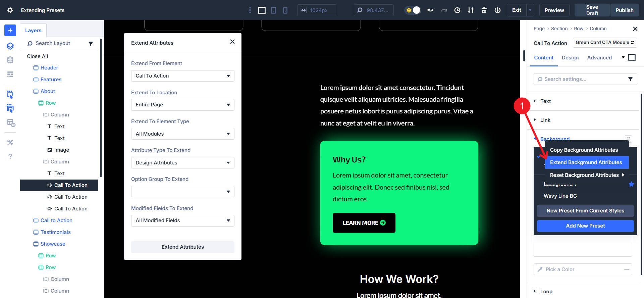Select the tablet view icon
The width and height of the screenshot is (644, 298).
(274, 10)
